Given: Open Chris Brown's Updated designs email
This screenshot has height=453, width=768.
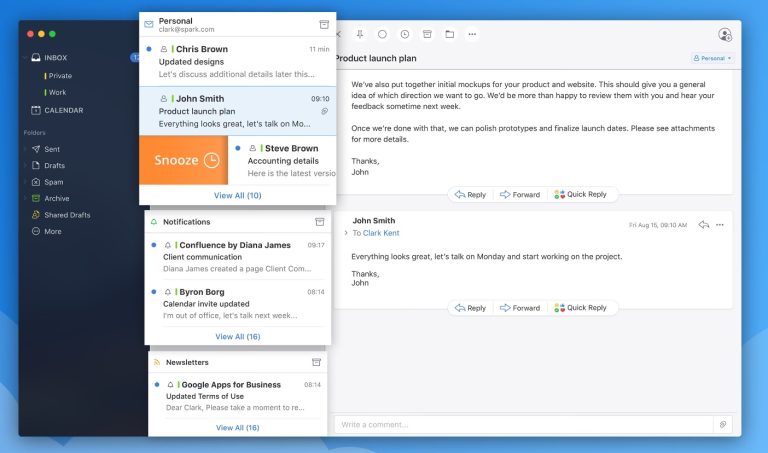Looking at the screenshot, I should [238, 62].
